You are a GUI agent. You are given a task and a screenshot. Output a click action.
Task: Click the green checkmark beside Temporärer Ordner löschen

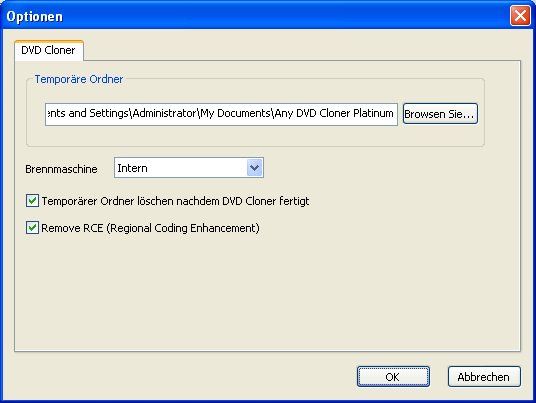point(32,201)
